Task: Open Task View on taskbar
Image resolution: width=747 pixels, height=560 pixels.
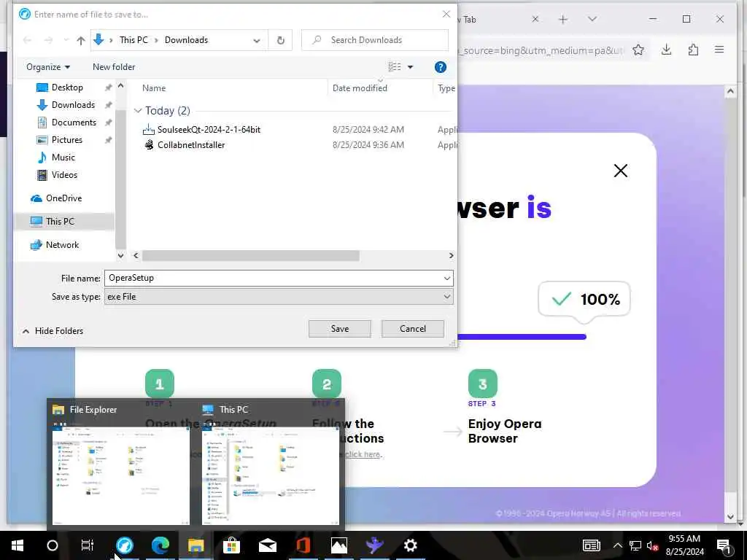Action: pyautogui.click(x=88, y=545)
